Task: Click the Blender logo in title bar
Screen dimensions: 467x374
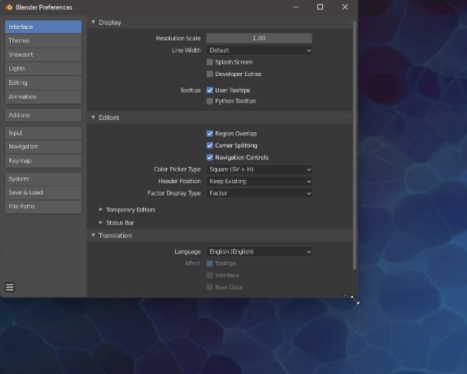Action: [x=9, y=7]
